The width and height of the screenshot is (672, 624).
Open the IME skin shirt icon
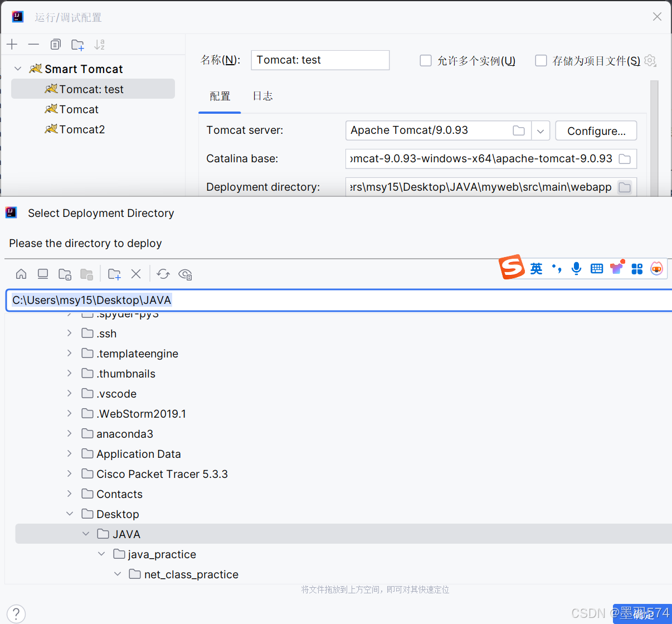pos(617,268)
